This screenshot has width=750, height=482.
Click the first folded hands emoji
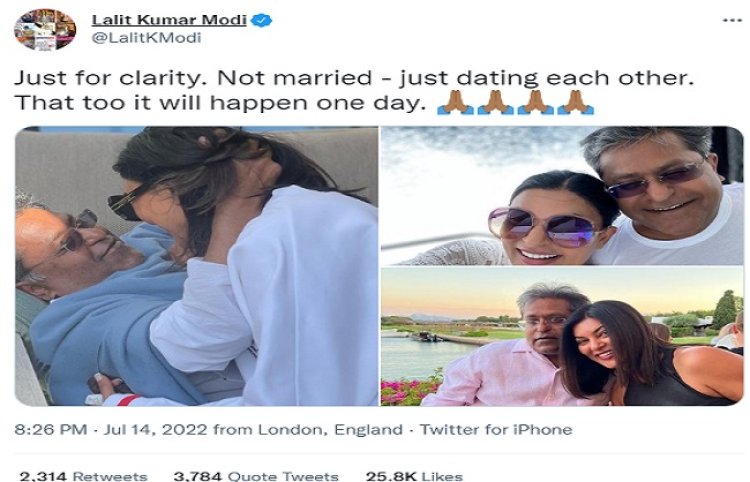pyautogui.click(x=455, y=102)
